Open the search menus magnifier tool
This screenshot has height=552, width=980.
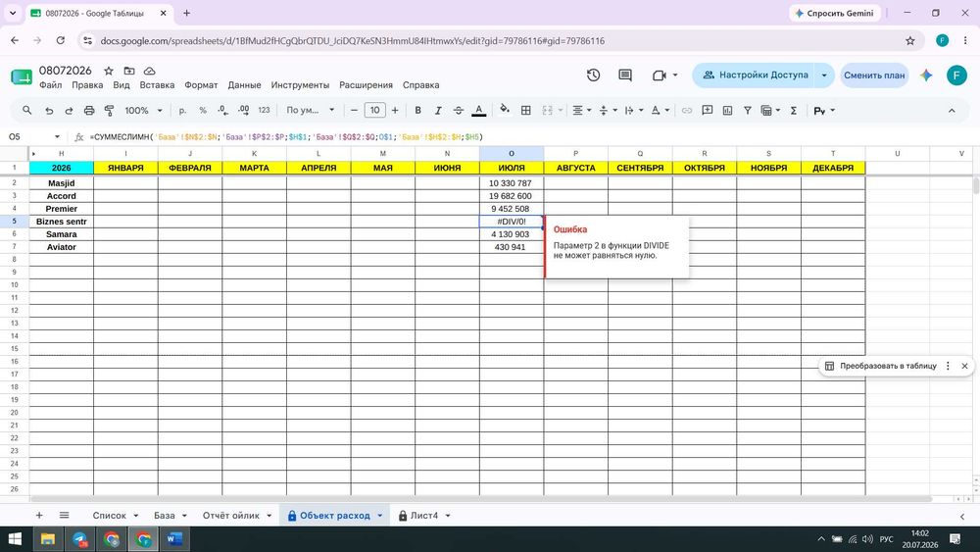[26, 110]
